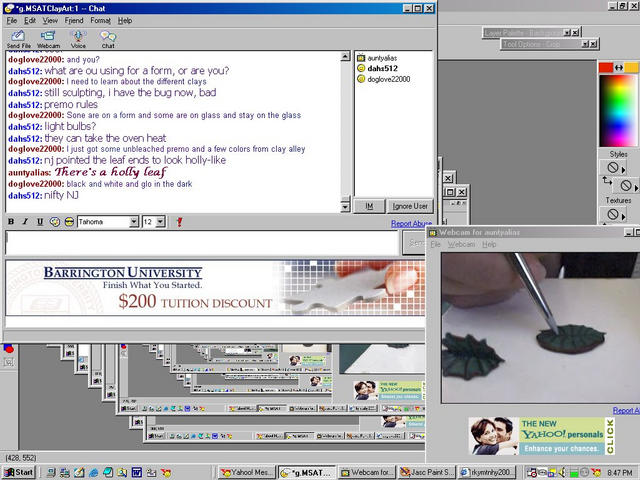
Task: Toggle italic text formatting
Action: click(x=25, y=222)
